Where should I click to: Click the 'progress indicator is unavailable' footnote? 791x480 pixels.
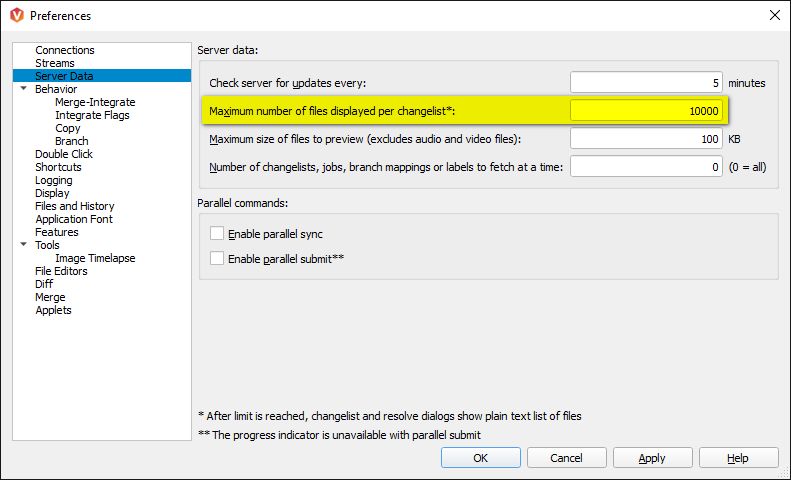[340, 435]
